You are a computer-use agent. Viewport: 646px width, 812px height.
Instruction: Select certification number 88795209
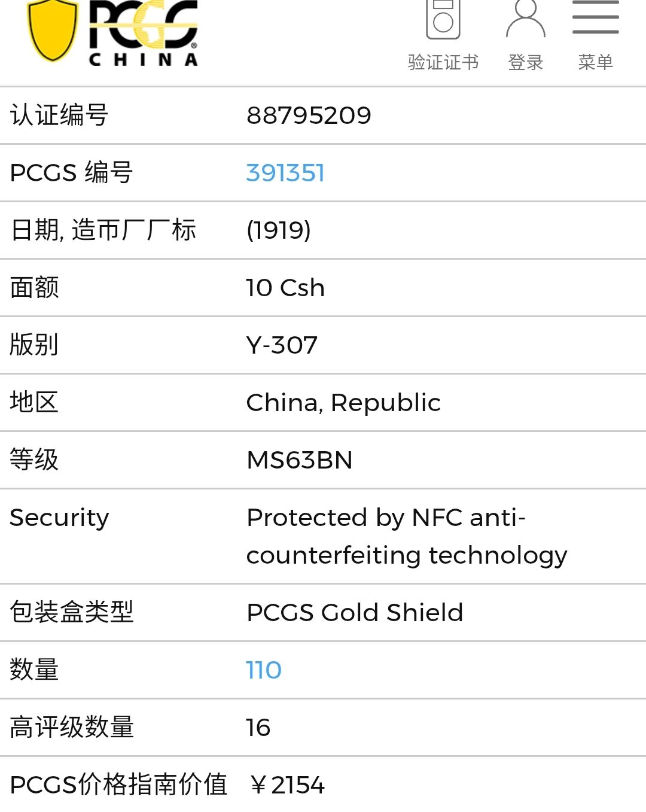(309, 115)
